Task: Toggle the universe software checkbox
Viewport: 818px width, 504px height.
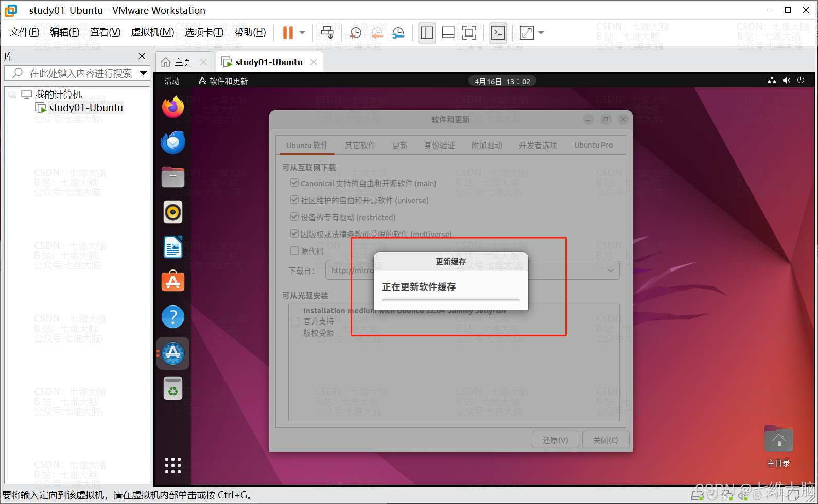Action: (294, 200)
